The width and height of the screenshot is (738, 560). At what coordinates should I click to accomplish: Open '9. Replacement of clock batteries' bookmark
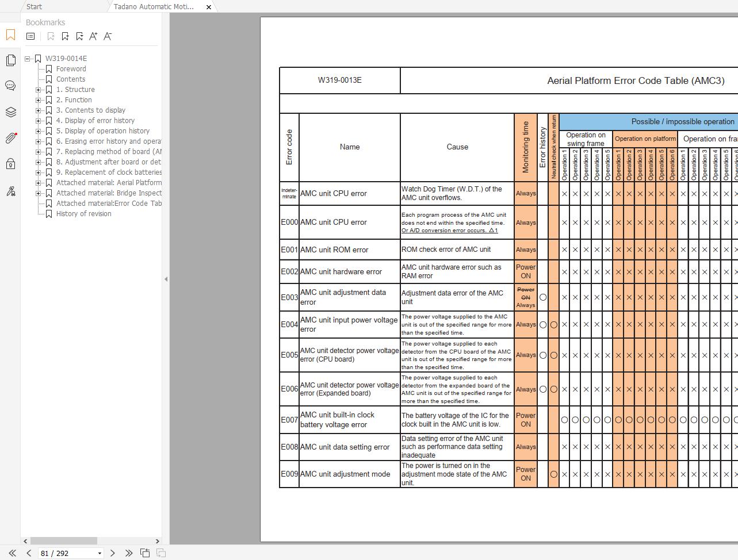[x=109, y=172]
